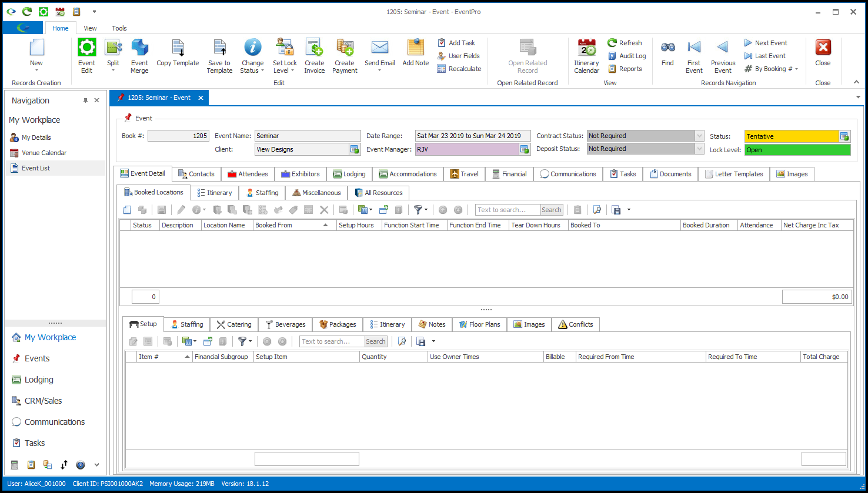Open User Fields from the ribbon
The height and width of the screenshot is (493, 868).
click(459, 56)
